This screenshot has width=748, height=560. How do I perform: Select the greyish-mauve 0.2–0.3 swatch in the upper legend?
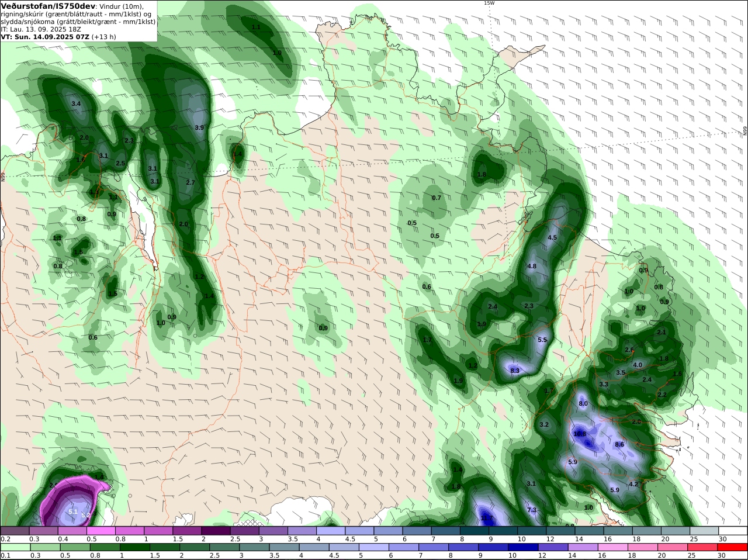click(x=15, y=531)
